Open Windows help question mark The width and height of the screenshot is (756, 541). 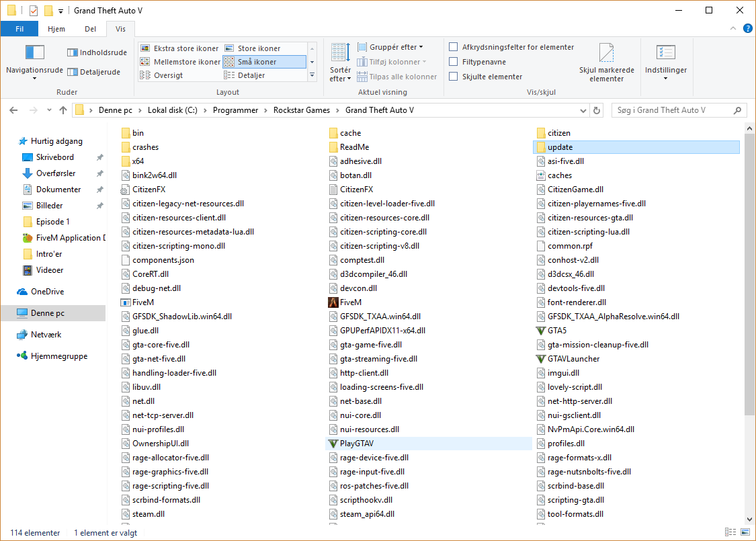pos(747,28)
